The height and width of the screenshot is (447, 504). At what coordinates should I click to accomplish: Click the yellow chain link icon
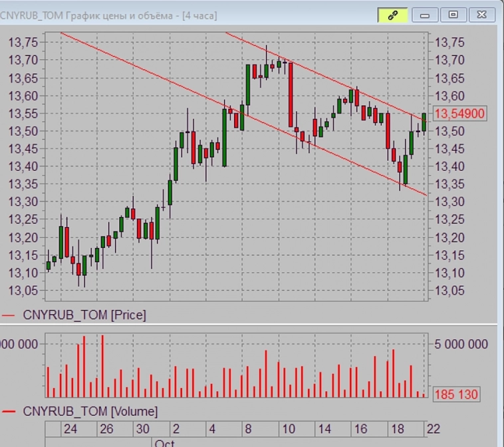[x=392, y=15]
